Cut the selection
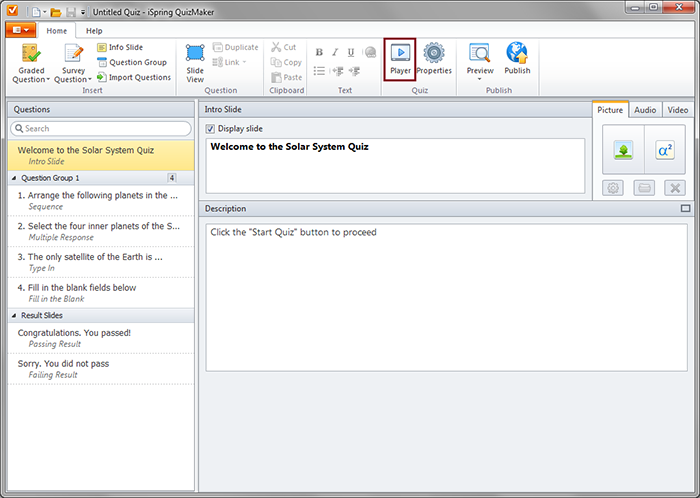 coord(284,47)
